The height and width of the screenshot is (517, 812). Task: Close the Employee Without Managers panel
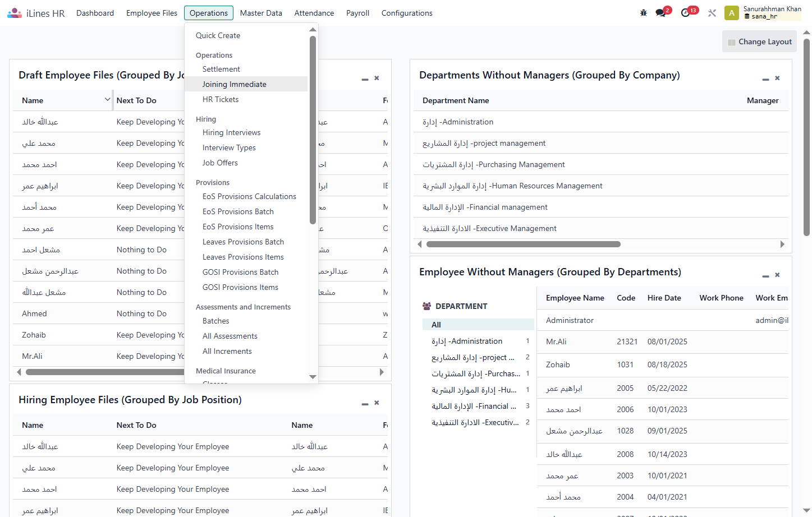pos(777,275)
